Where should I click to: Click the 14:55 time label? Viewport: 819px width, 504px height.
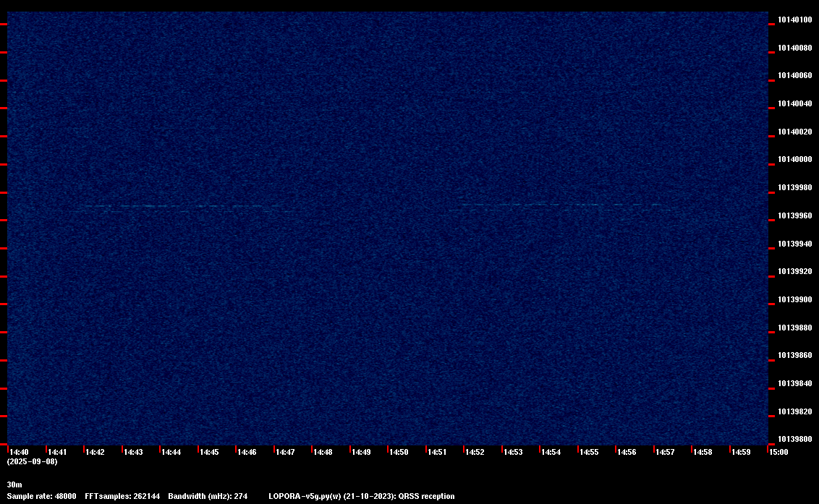pos(589,452)
